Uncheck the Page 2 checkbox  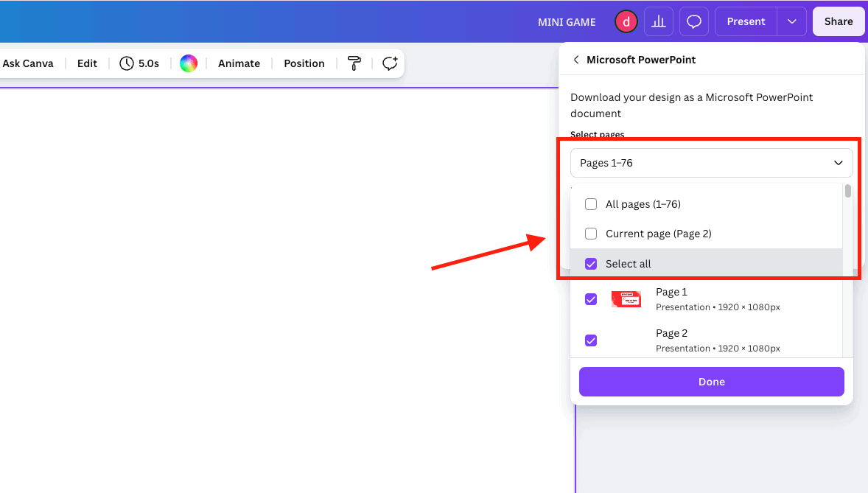[591, 340]
